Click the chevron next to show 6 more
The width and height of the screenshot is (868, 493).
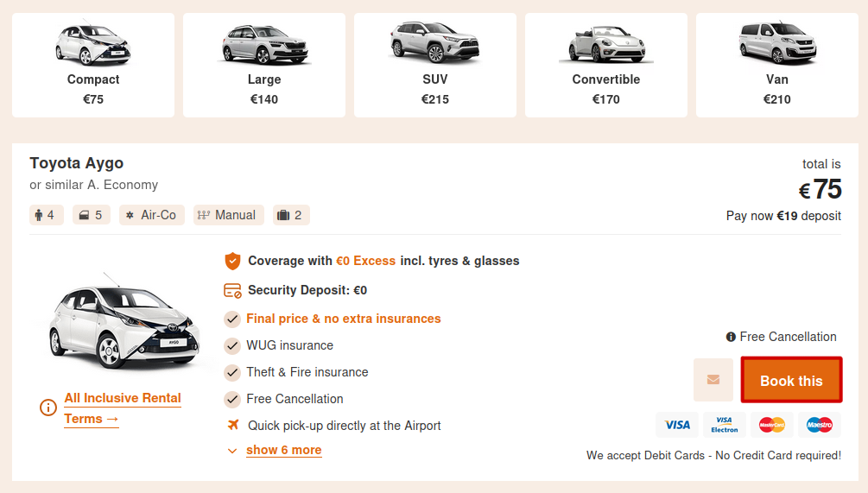pyautogui.click(x=232, y=451)
